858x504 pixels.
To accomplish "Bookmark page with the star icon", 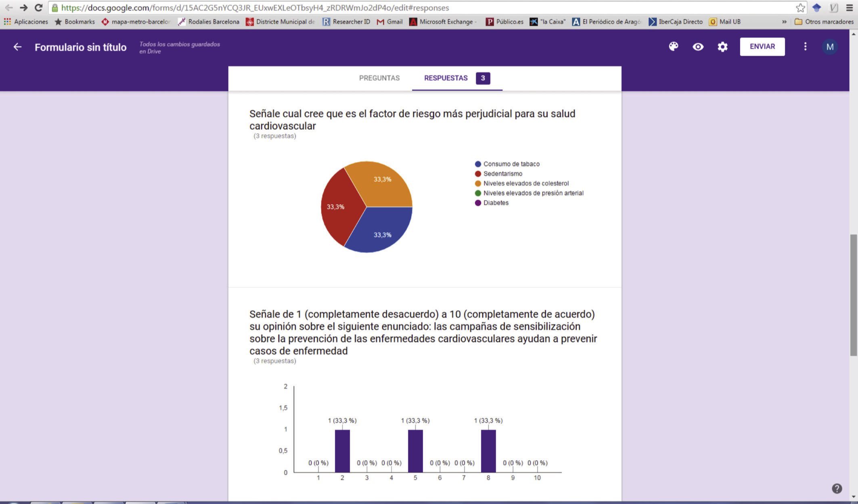I will (800, 8).
